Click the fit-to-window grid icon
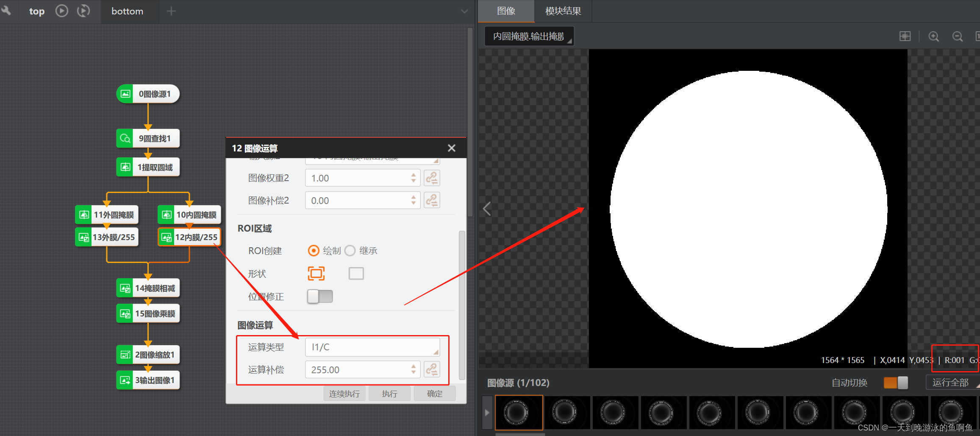This screenshot has height=436, width=980. pyautogui.click(x=905, y=36)
